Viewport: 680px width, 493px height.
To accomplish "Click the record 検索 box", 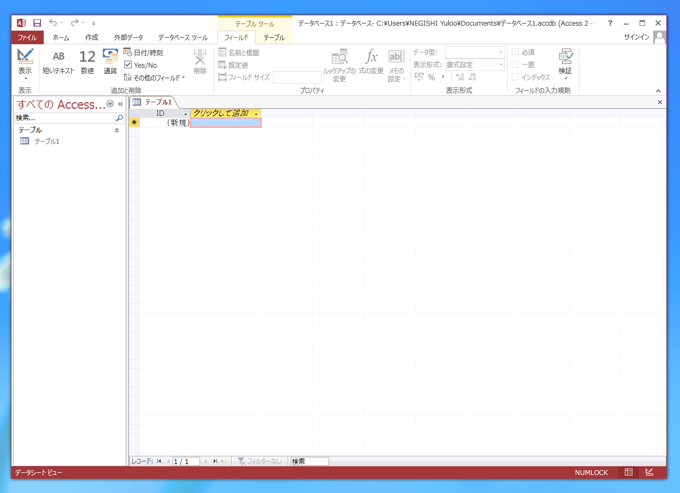I will pyautogui.click(x=309, y=461).
